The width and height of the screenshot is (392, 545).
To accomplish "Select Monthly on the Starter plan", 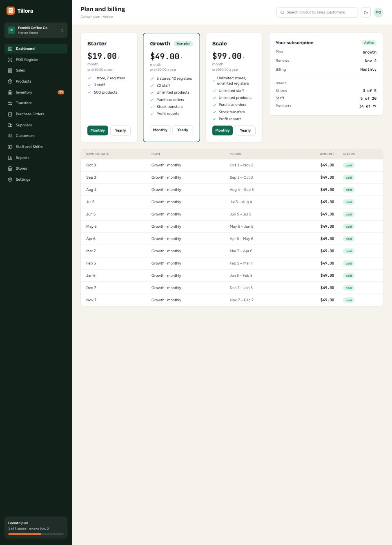I will coord(98,130).
